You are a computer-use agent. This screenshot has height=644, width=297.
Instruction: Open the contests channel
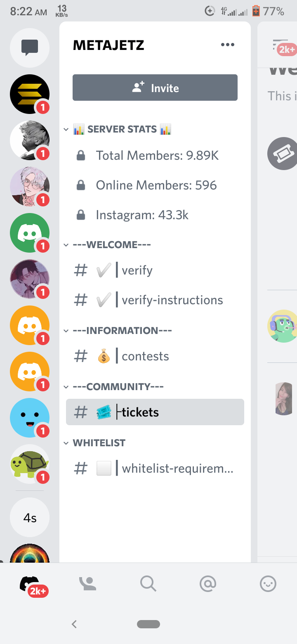155,356
